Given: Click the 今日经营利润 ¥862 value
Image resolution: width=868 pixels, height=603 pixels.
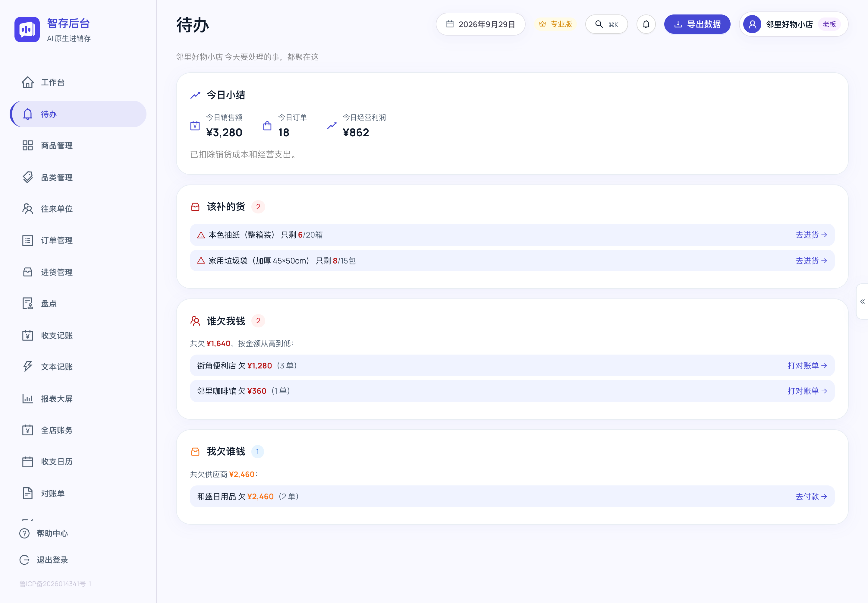Looking at the screenshot, I should (356, 133).
